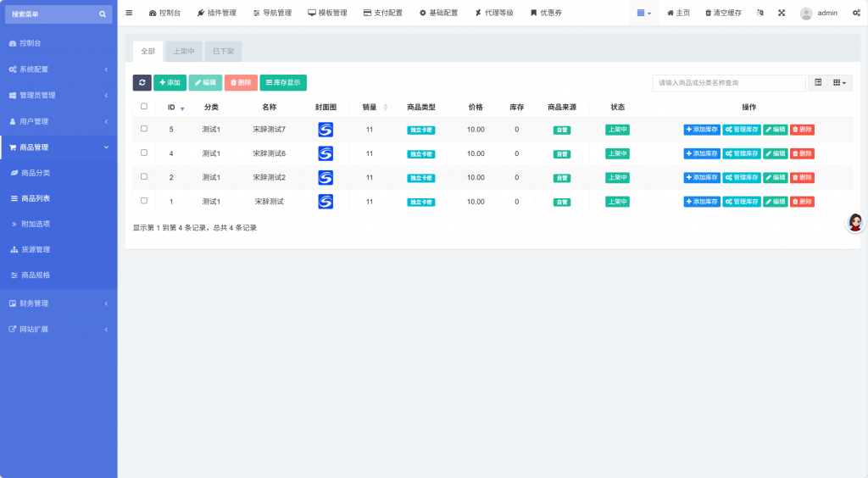Click 添加库存 for 宋辞测试2
The image size is (868, 478).
702,178
